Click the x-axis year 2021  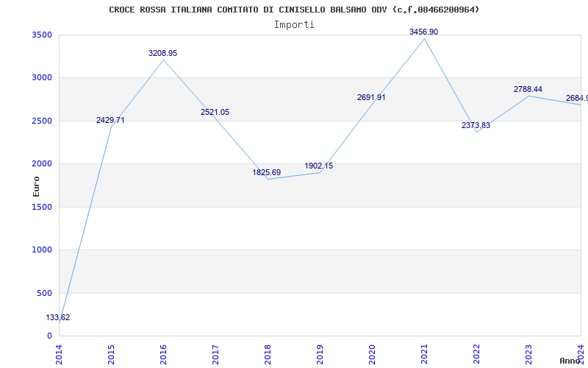click(x=424, y=355)
